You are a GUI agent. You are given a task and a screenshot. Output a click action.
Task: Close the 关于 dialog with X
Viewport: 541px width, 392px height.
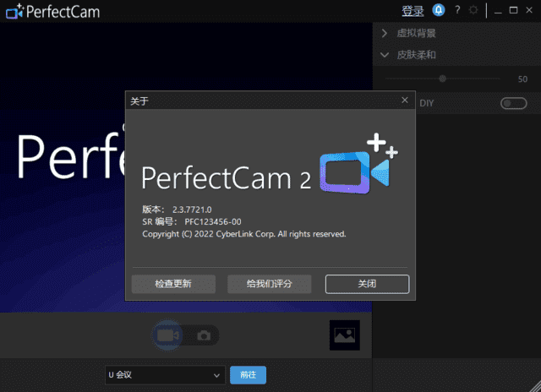[x=405, y=100]
